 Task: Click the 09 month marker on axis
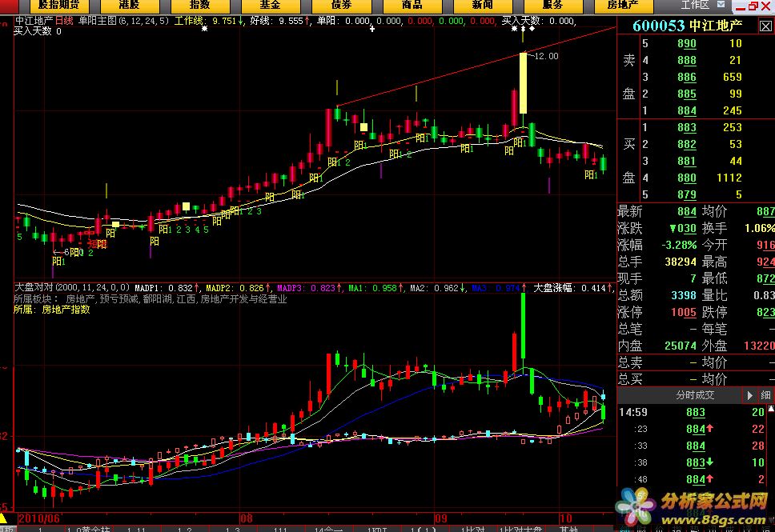click(441, 518)
